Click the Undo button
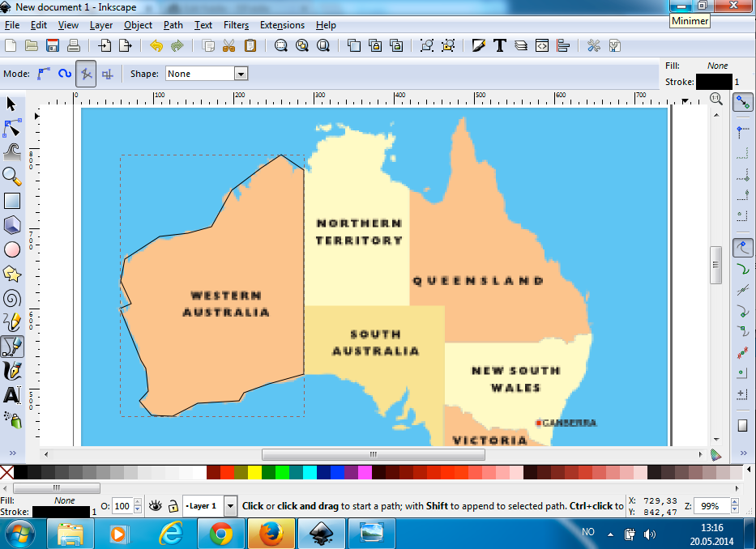Screen dimensions: 756x549 (155, 45)
